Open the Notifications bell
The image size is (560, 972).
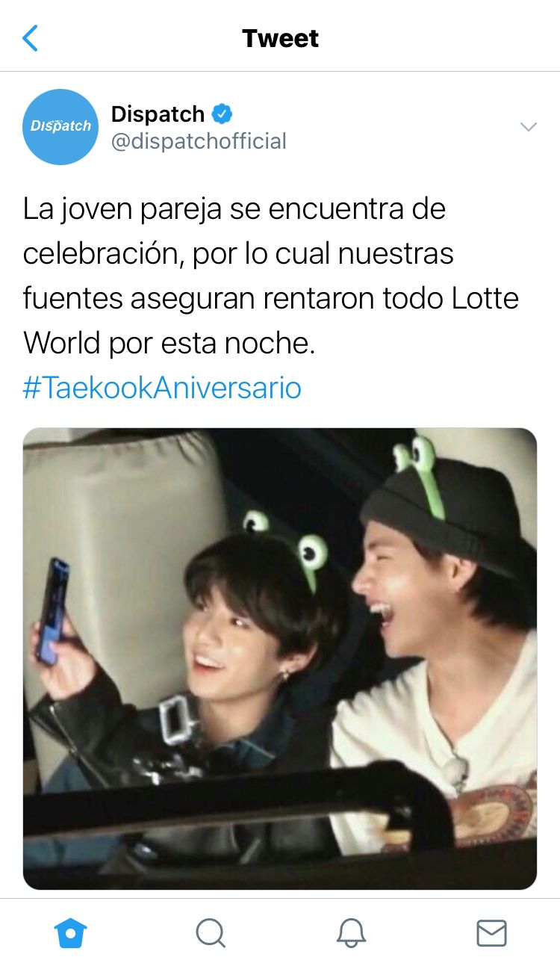351,932
